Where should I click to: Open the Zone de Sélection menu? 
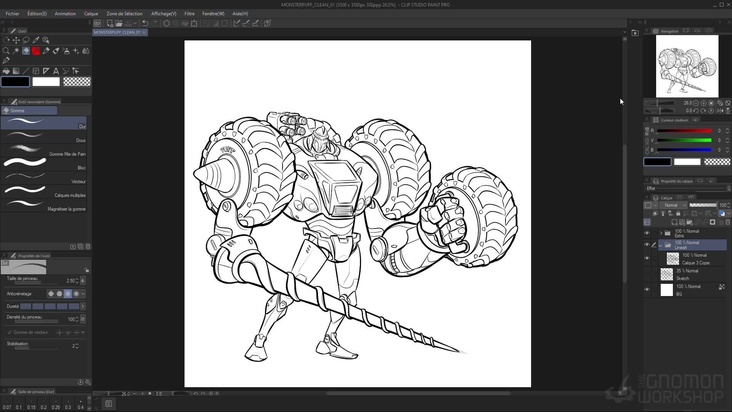click(125, 14)
